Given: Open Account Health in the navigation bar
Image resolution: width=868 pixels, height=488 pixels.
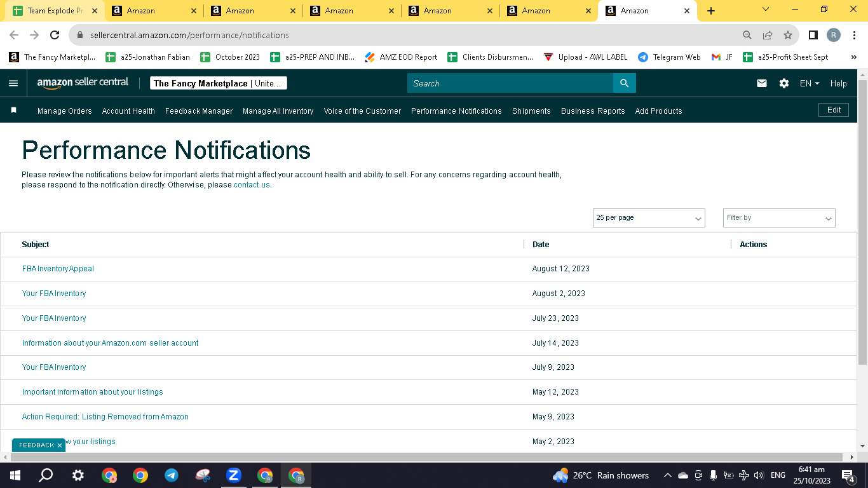Looking at the screenshot, I should 128,111.
